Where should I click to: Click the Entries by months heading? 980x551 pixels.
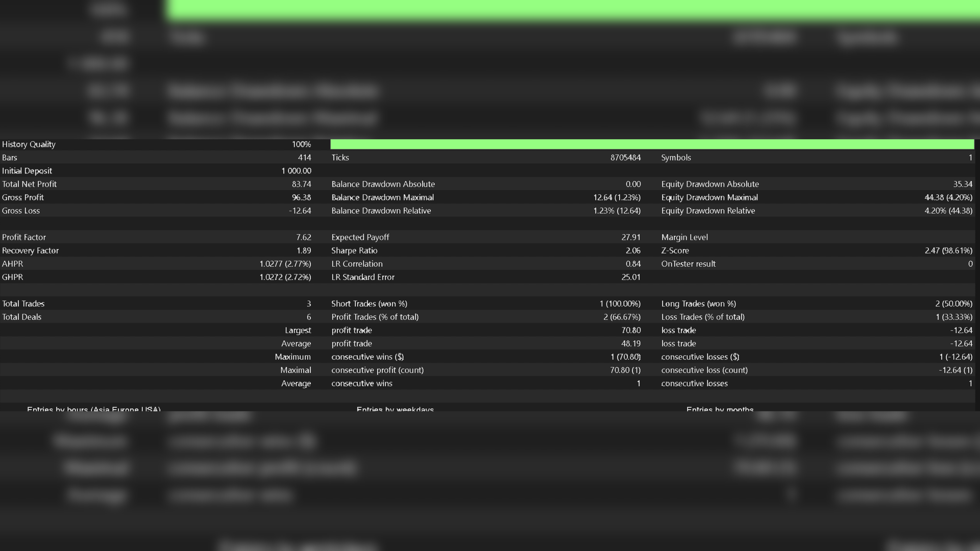719,409
